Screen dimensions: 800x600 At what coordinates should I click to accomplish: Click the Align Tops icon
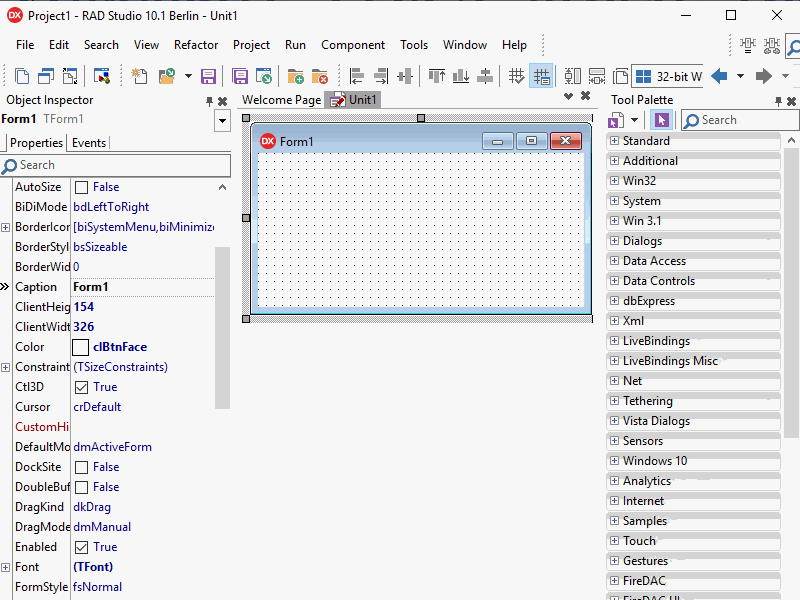437,77
